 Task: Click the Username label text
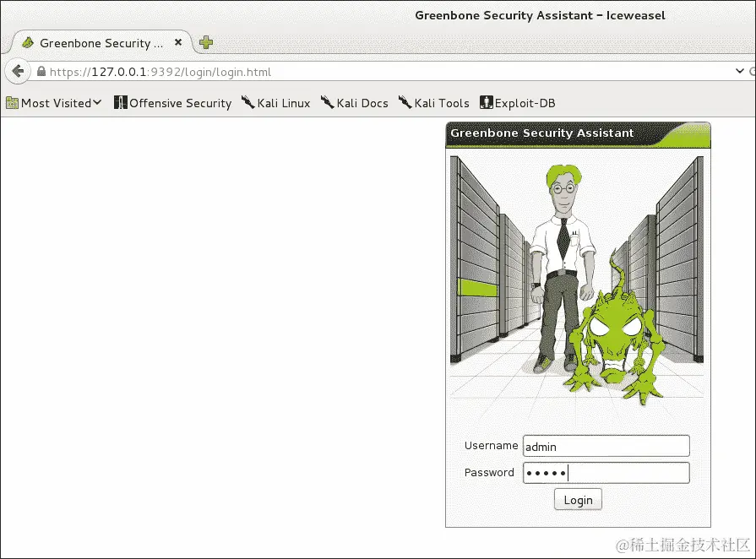coord(492,446)
